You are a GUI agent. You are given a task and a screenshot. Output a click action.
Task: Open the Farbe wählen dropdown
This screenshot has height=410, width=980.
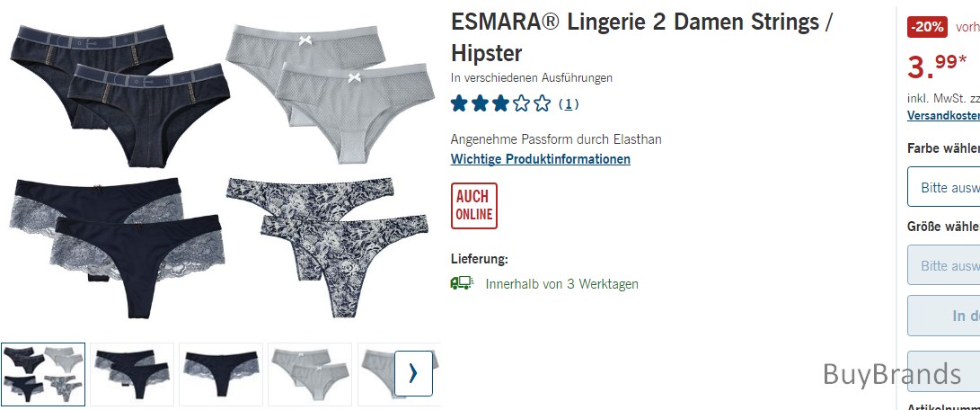click(x=944, y=186)
